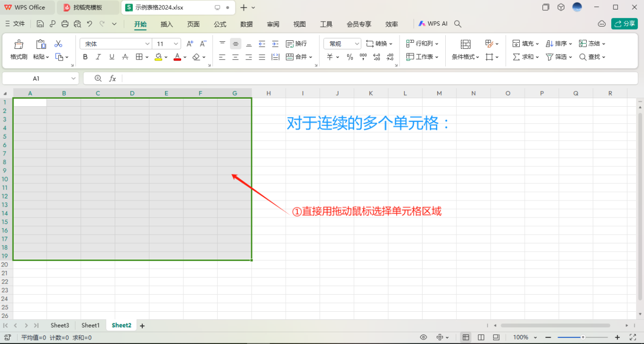
Task: Open the Name Box A1 dropdown arrow
Action: tap(73, 79)
